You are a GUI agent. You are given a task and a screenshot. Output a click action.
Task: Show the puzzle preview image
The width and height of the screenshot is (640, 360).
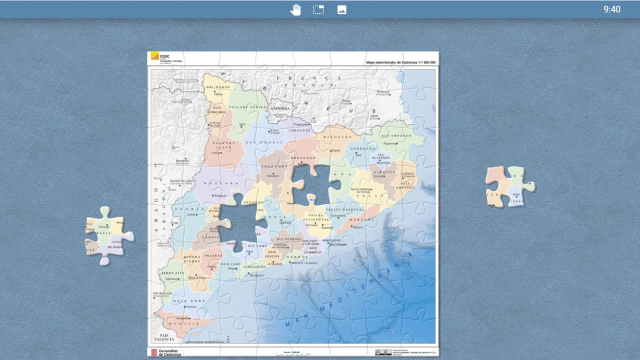point(342,10)
